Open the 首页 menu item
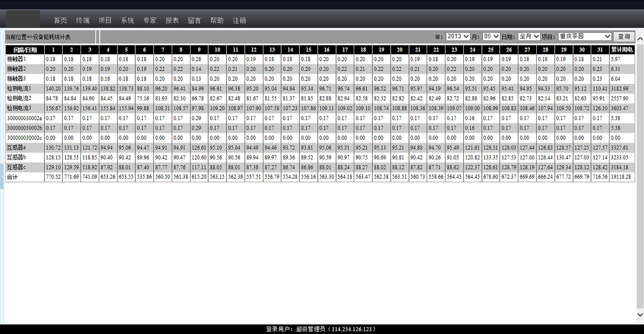This screenshot has height=334, width=644. [x=60, y=20]
